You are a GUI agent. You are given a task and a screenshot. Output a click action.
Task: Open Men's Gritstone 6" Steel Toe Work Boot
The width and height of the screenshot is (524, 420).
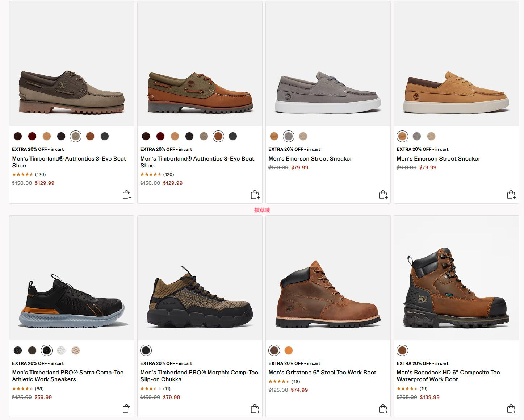[x=322, y=372]
